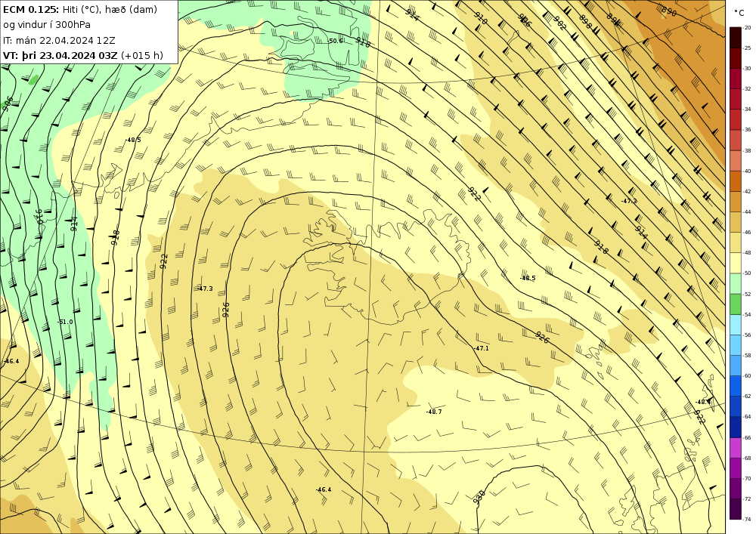756x534 pixels.
Task: Click the 'IT: mán 22.04.2024 12Z' initialization time
Action: coord(59,41)
